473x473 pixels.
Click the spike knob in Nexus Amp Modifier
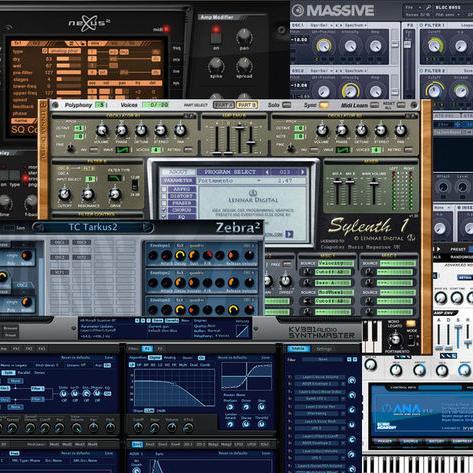[x=216, y=65]
